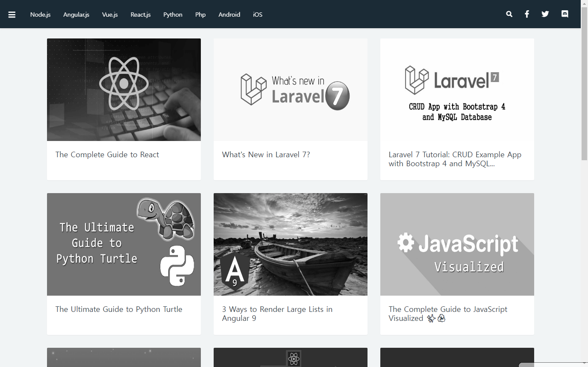Open 'Complete Guide to JavaScript Visualized' title
The width and height of the screenshot is (588, 367).
point(448,314)
